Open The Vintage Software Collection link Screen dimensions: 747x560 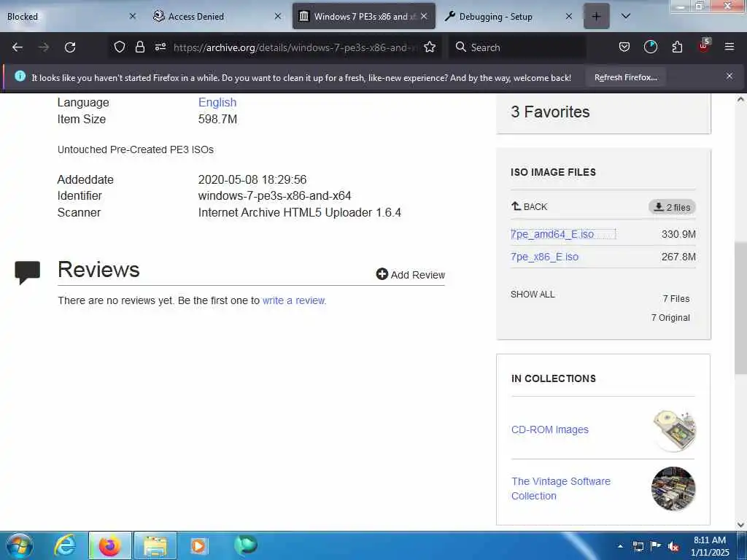point(561,489)
